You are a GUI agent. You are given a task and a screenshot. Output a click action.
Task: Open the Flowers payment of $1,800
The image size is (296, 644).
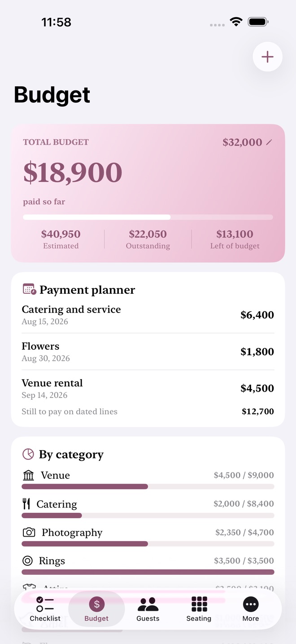tap(148, 352)
